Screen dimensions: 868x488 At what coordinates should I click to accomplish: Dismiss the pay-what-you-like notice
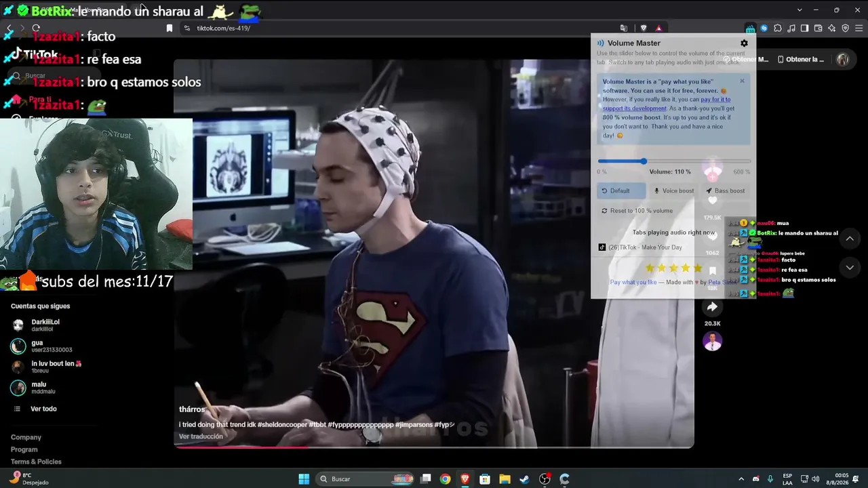(x=742, y=81)
